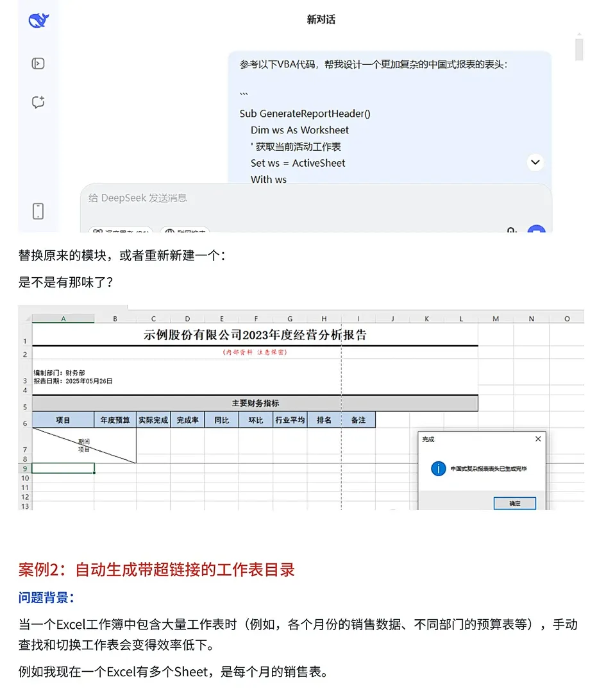Select Excel column A header
The width and height of the screenshot is (606, 700).
coord(63,318)
